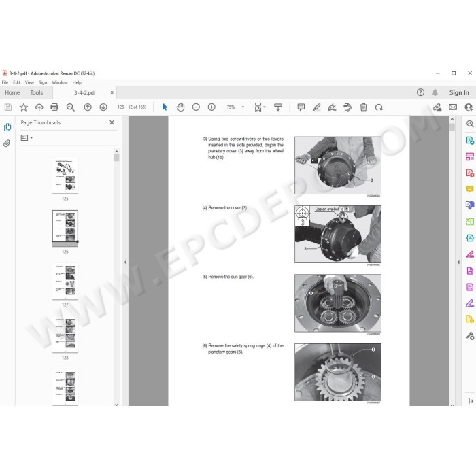
Task: Activate the Hand pan tool
Action: (181, 107)
